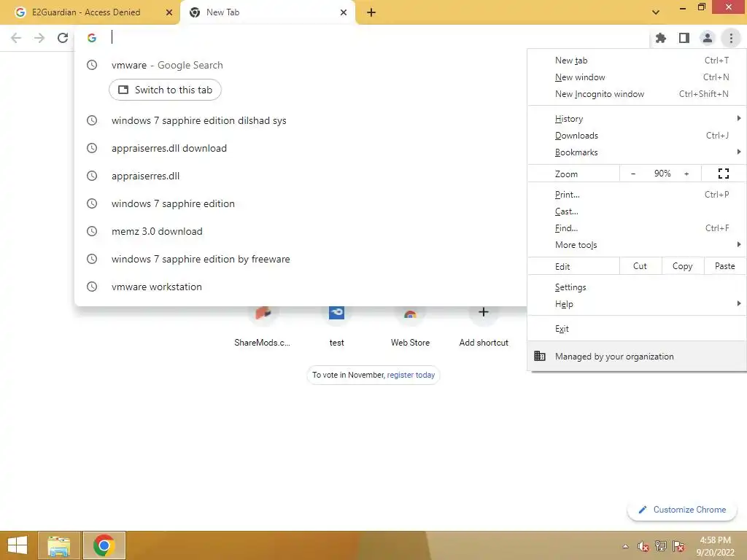Click the network tray icon
Viewport: 747px width, 560px height.
coord(661,546)
